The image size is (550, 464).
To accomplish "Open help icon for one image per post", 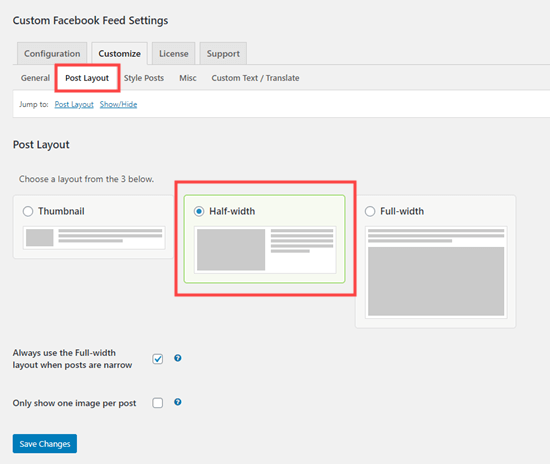I will tap(178, 402).
